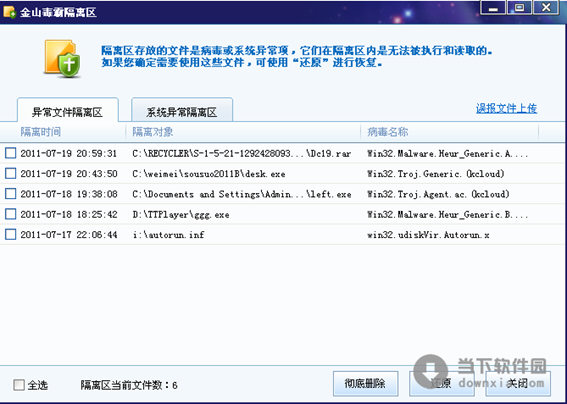The height and width of the screenshot is (404, 567).
Task: Click the 还原 restore button
Action: [x=442, y=383]
